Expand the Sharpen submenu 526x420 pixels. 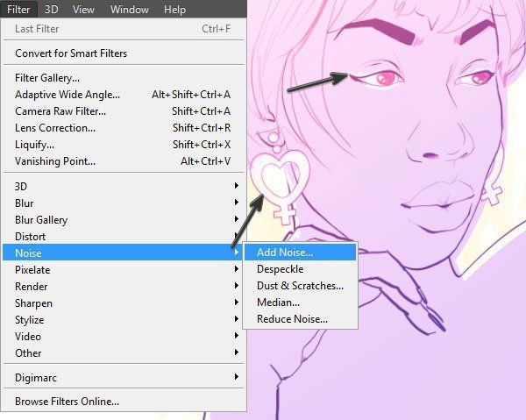point(123,303)
